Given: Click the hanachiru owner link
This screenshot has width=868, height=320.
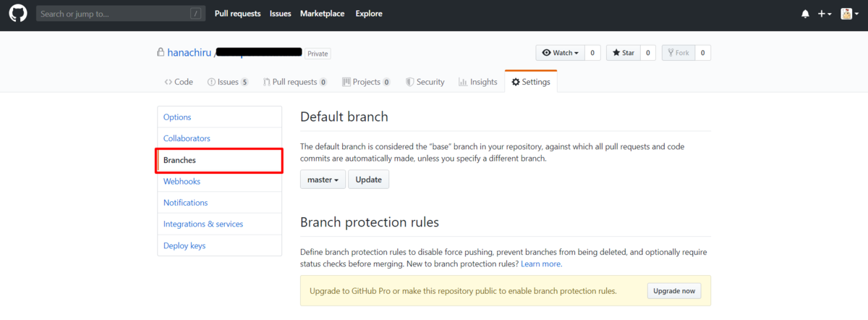Looking at the screenshot, I should pyautogui.click(x=189, y=53).
